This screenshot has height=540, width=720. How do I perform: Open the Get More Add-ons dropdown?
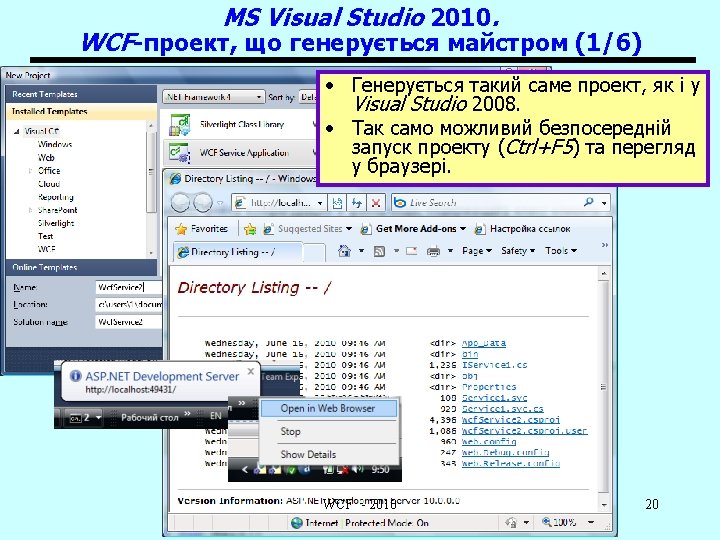(x=463, y=229)
